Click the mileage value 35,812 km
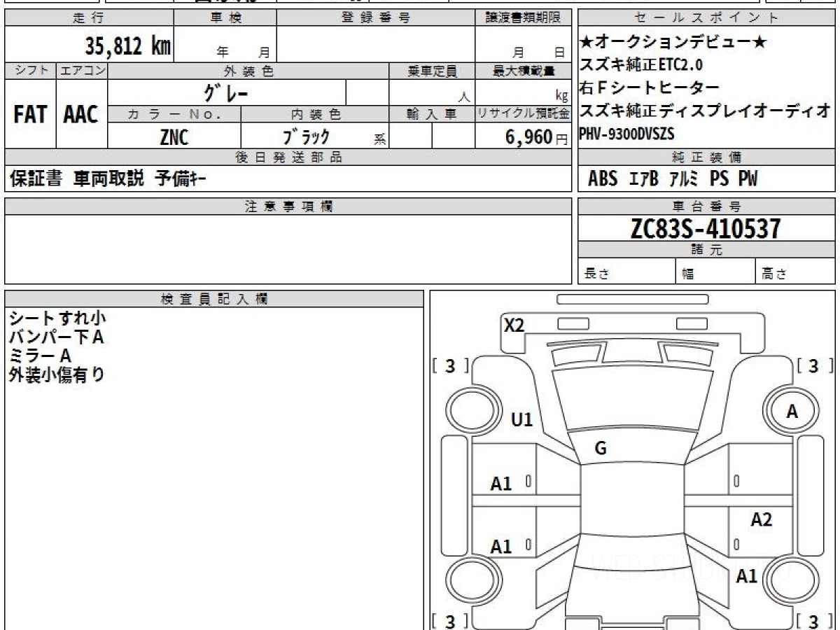Screen dimensions: 840x630 (x=127, y=46)
